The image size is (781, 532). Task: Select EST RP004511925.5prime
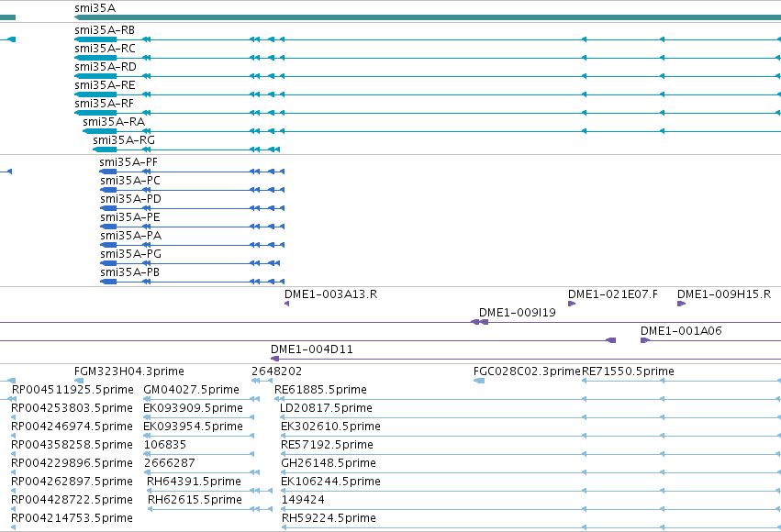[73, 390]
